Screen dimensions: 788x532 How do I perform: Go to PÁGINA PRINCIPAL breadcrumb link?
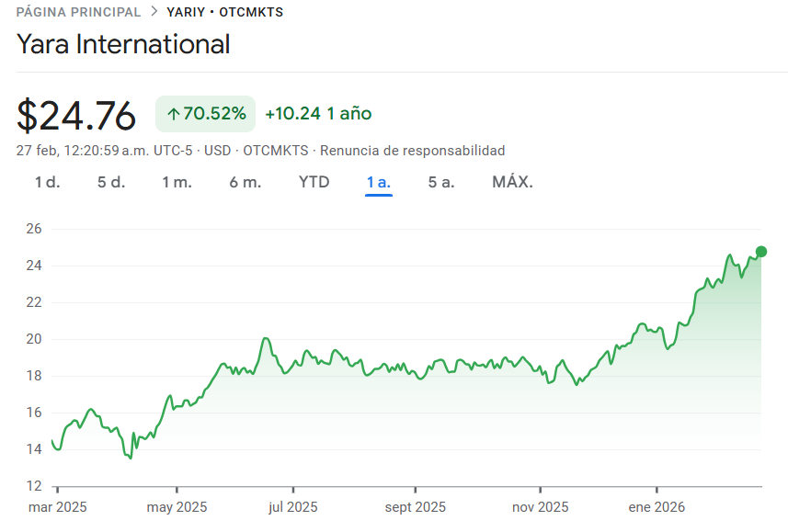pyautogui.click(x=78, y=12)
